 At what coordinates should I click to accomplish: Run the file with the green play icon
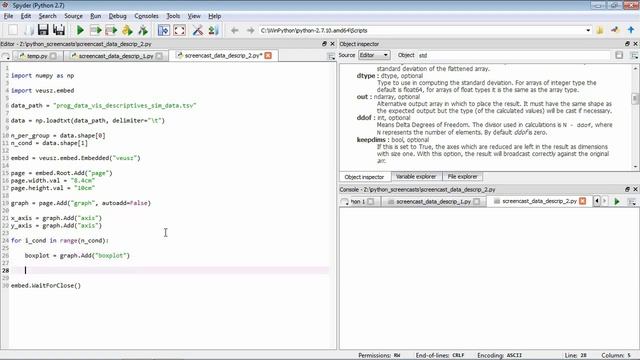pos(80,30)
